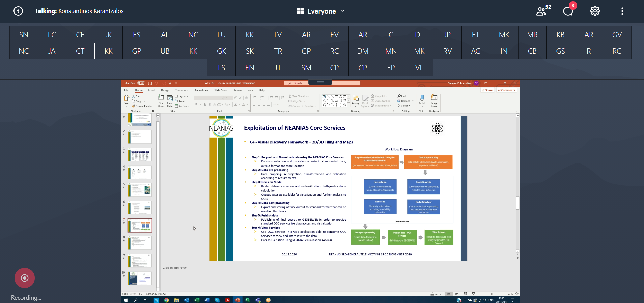Image resolution: width=644 pixels, height=303 pixels.
Task: Open the Review tab
Action: pyautogui.click(x=238, y=90)
